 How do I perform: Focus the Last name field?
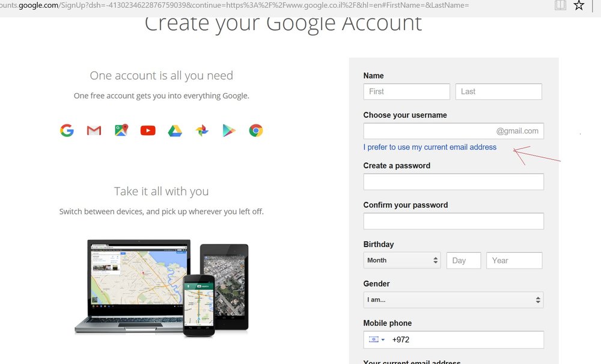(499, 91)
